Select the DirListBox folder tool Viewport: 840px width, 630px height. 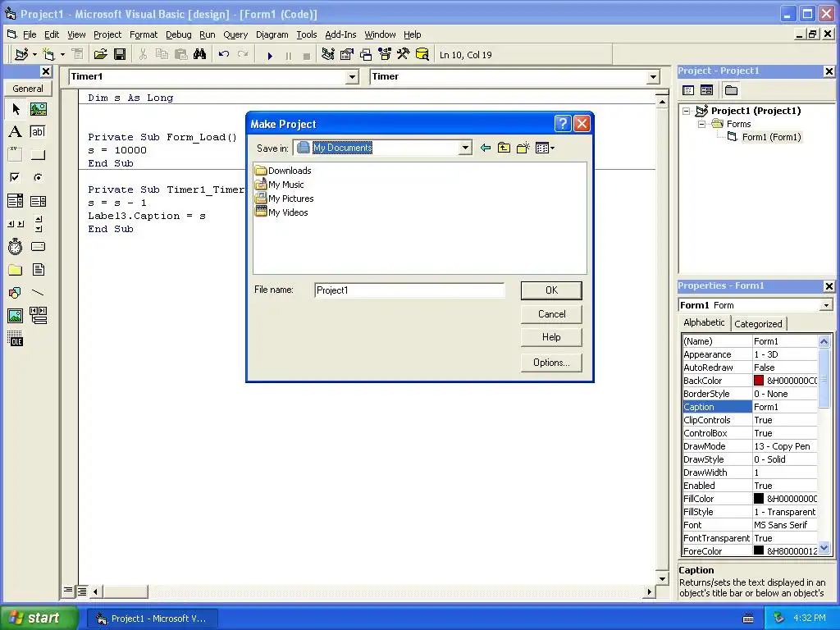tap(16, 270)
